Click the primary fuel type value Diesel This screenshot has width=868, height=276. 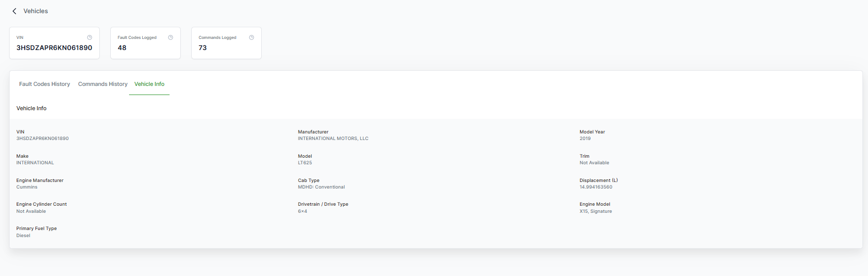point(23,236)
